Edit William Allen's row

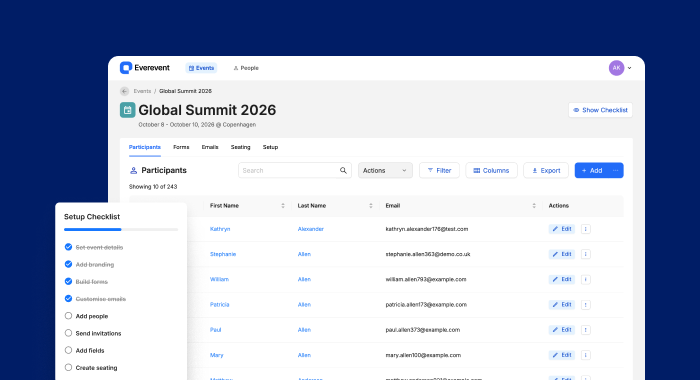[x=562, y=279]
